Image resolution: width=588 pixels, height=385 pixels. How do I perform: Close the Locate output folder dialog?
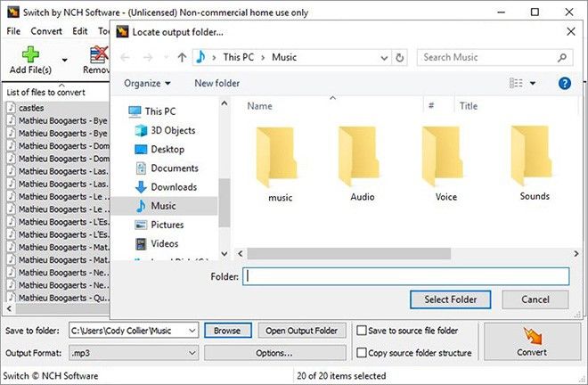(x=571, y=31)
